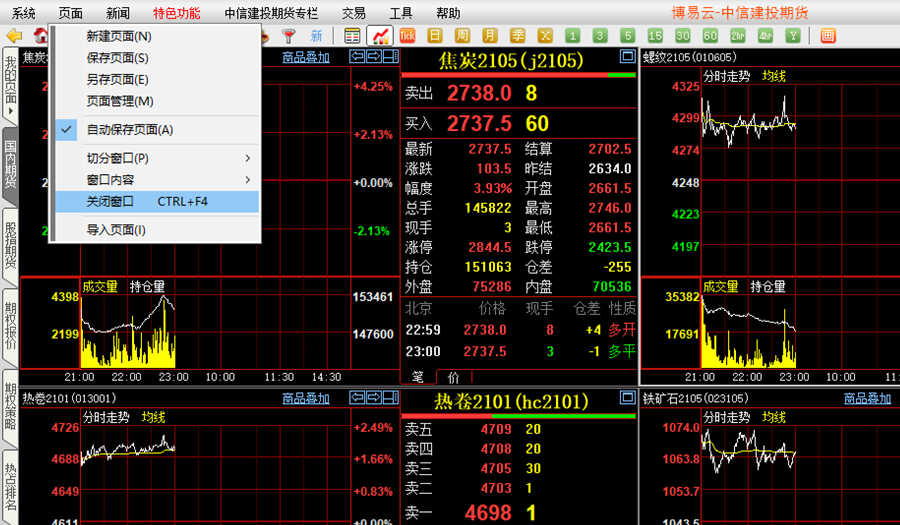900x525 pixels.
Task: Expand the 我的页面 sidebar arrow
Action: [x=10, y=110]
